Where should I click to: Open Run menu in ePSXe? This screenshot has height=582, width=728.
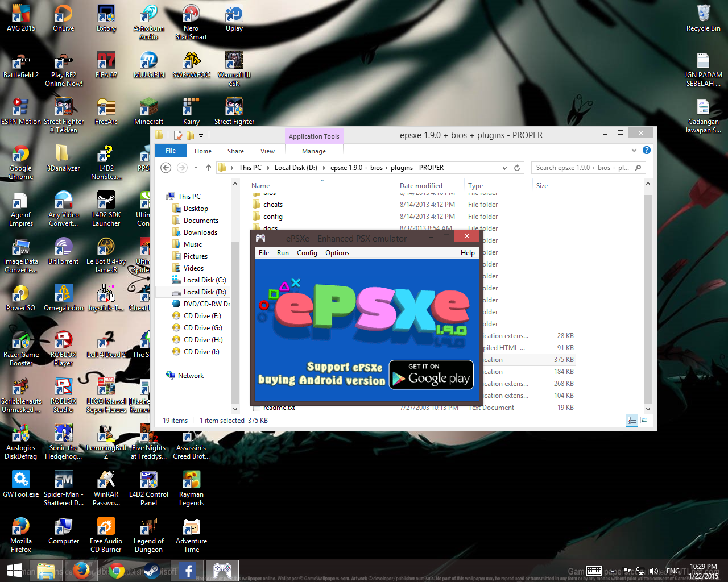click(x=283, y=253)
